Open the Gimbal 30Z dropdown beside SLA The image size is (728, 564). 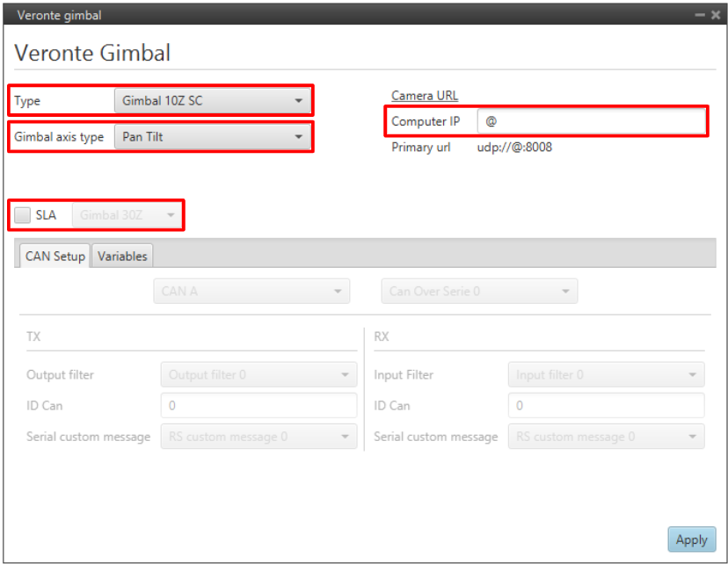(127, 215)
